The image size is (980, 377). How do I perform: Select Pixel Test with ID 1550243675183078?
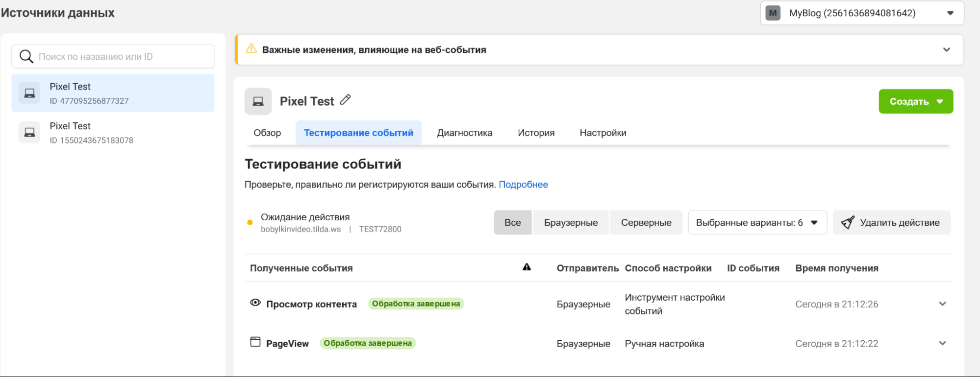point(113,133)
